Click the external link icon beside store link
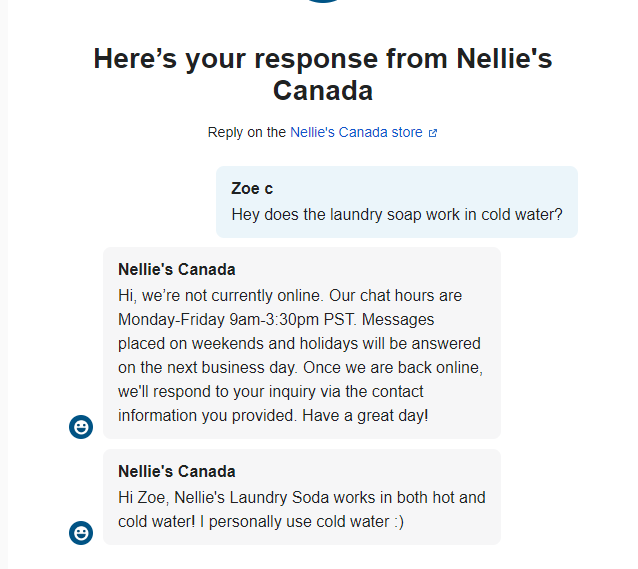Viewport: 638px width, 569px height. (432, 133)
